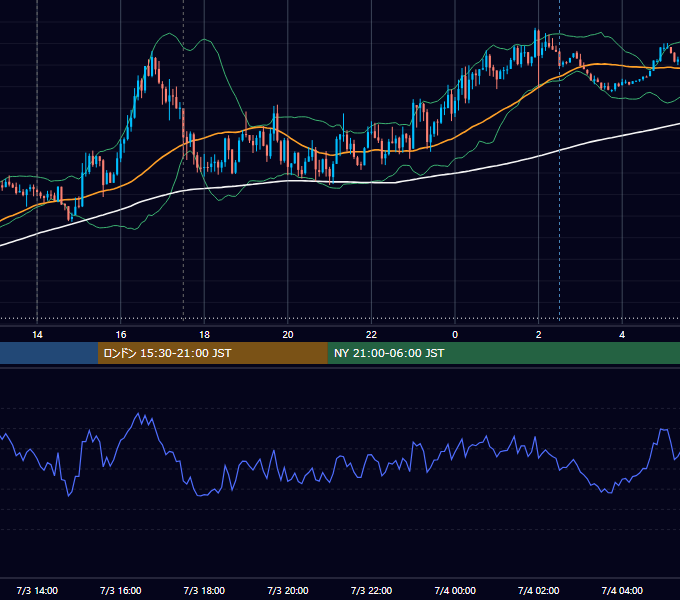Click hour label 22 on time axis

tap(371, 335)
